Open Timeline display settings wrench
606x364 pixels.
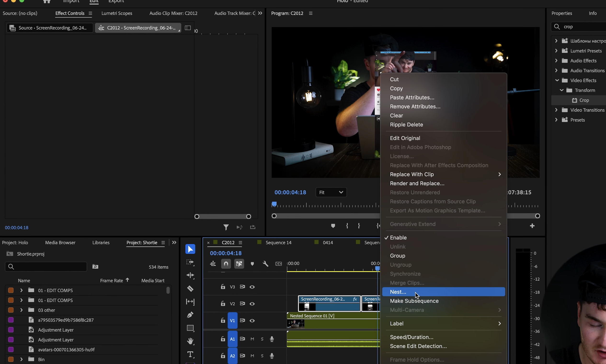tap(265, 264)
